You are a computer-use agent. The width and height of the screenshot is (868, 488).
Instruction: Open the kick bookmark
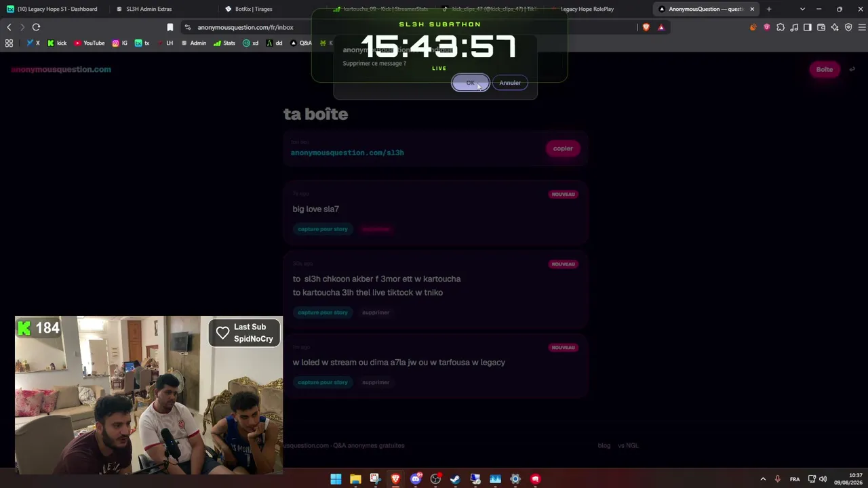pyautogui.click(x=57, y=43)
